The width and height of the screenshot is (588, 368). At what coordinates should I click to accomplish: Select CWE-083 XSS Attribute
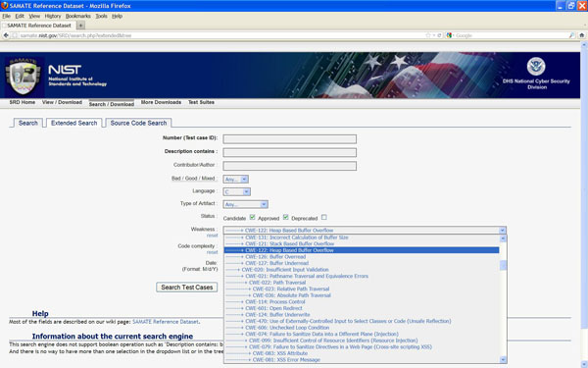[362, 353]
